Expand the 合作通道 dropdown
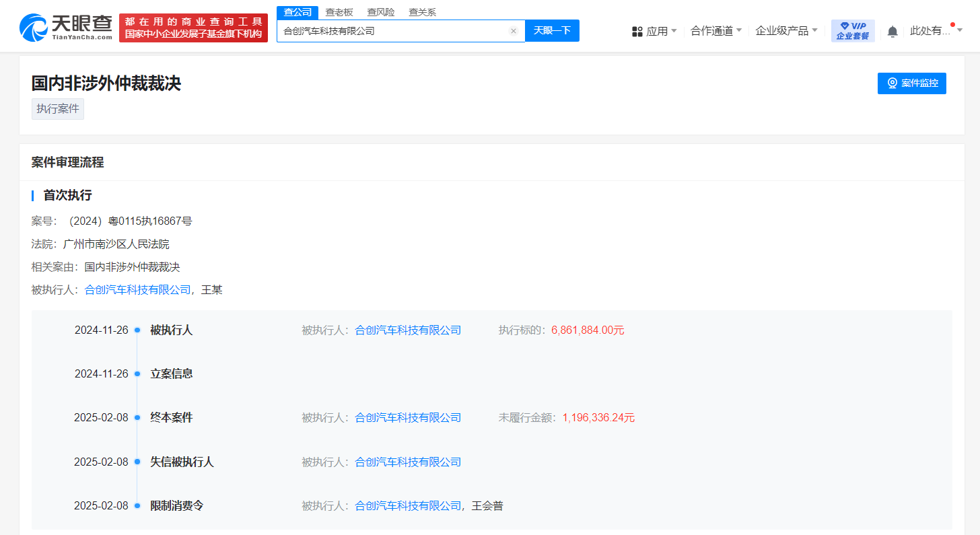 pos(717,31)
